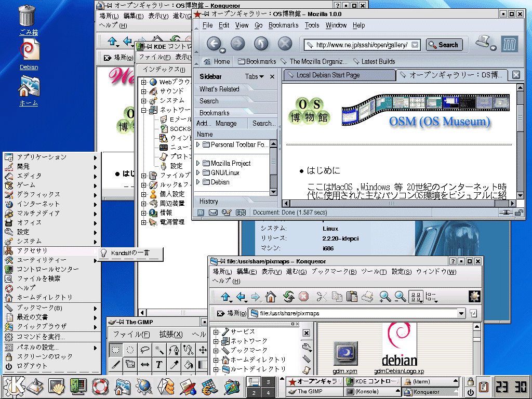Click the up arrow of pixmaps Konqueror's file scrollbar
The image size is (532, 399).
[477, 327]
